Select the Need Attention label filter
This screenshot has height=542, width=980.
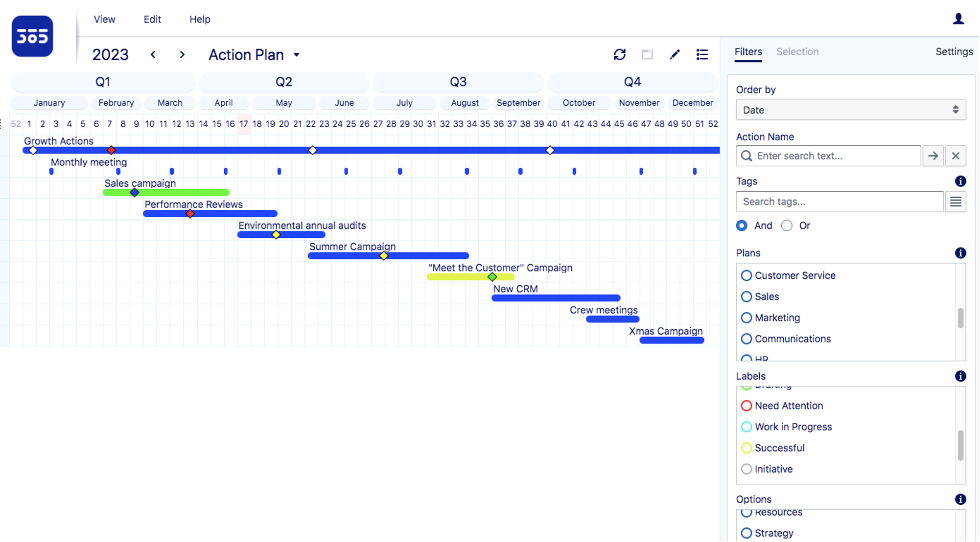pos(746,406)
